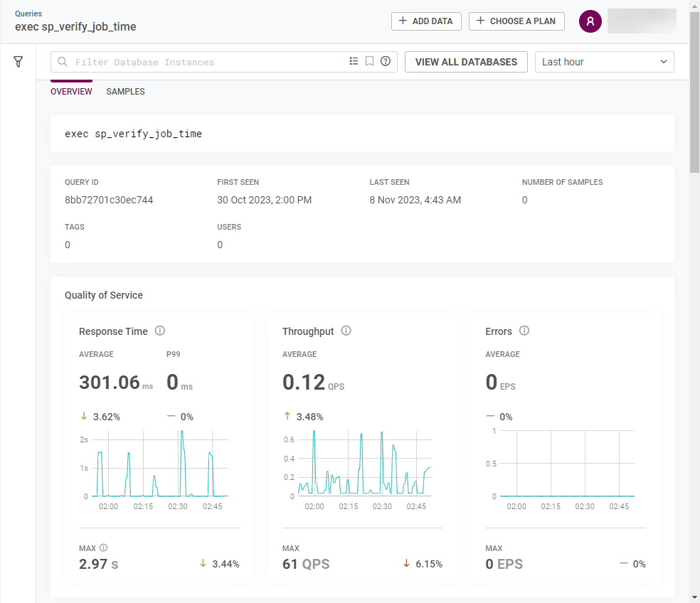Screen dimensions: 700x603
Task: Click the Errors info icon
Action: pyautogui.click(x=524, y=331)
